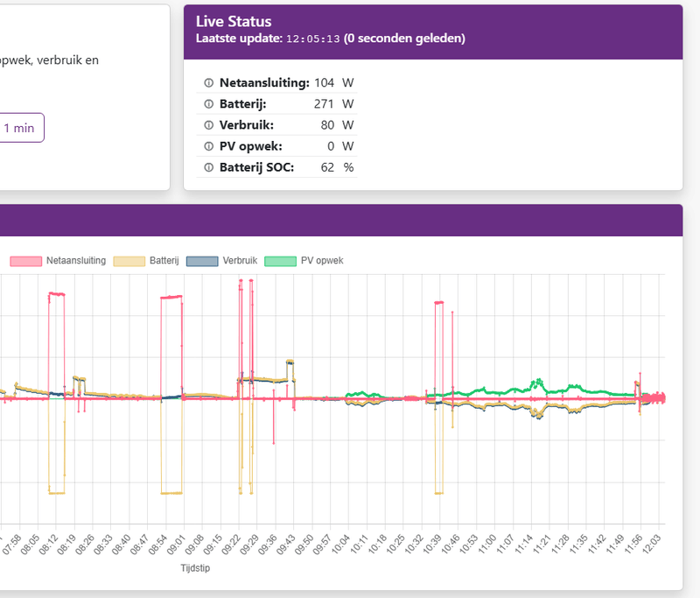Image resolution: width=700 pixels, height=598 pixels.
Task: Click the info icon for Verbruik
Action: pyautogui.click(x=207, y=124)
